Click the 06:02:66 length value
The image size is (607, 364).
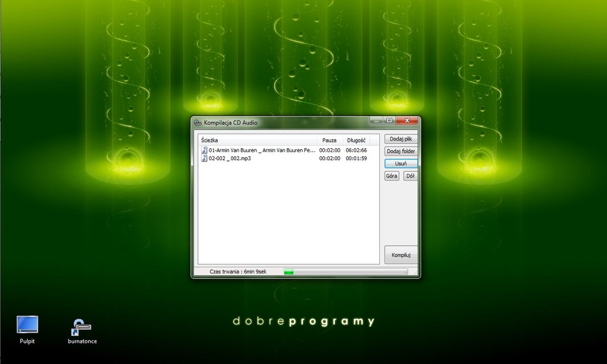click(x=356, y=150)
